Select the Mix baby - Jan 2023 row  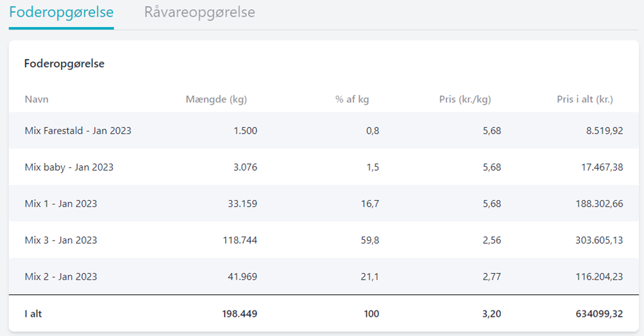coord(69,167)
